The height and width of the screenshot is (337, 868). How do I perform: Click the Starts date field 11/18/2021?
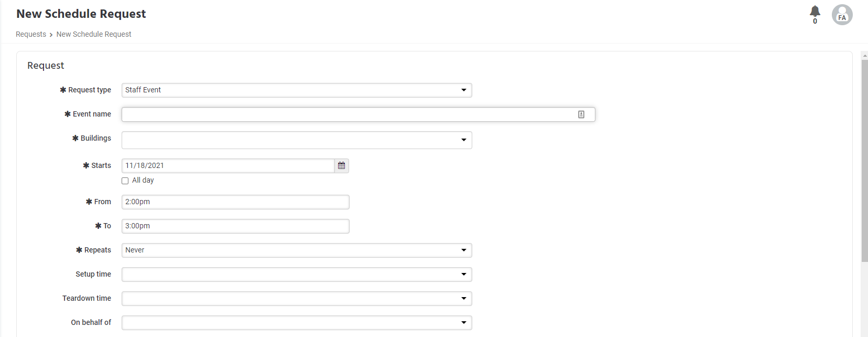click(x=228, y=166)
